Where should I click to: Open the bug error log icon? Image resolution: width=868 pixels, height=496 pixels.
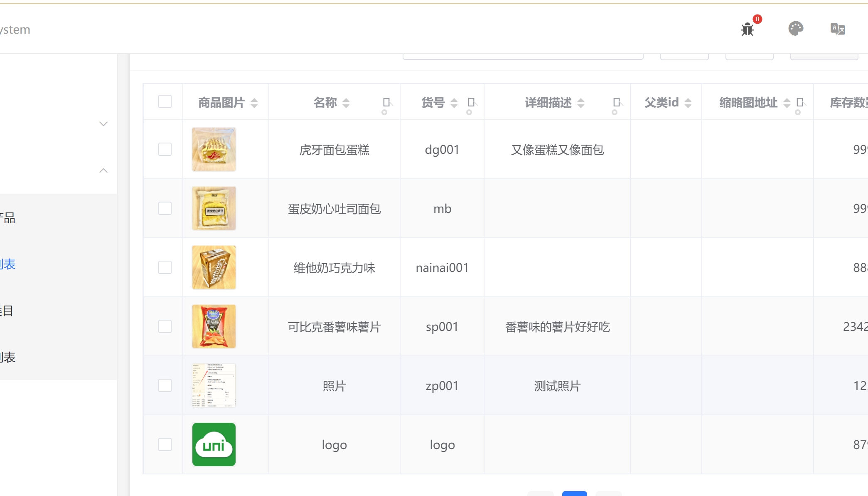pyautogui.click(x=748, y=29)
